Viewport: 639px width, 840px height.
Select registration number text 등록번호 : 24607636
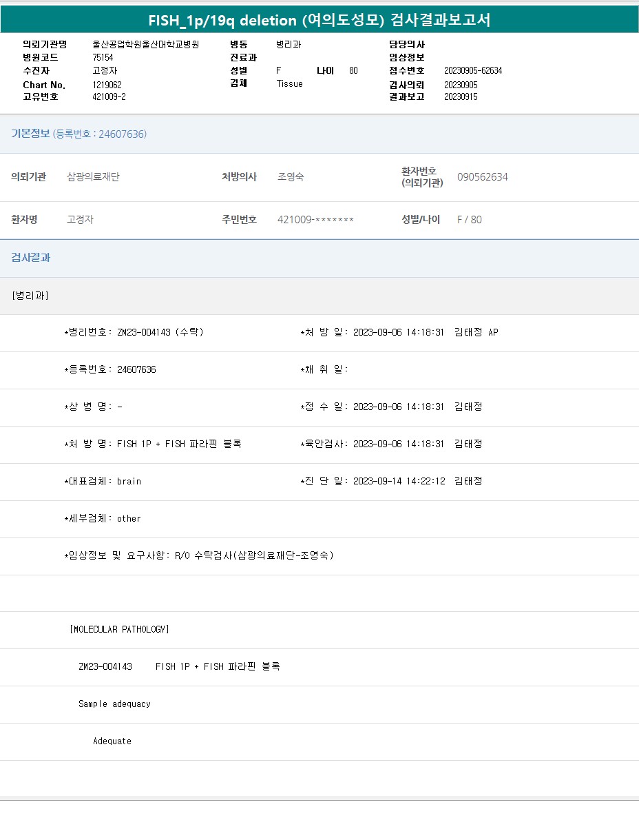100,134
